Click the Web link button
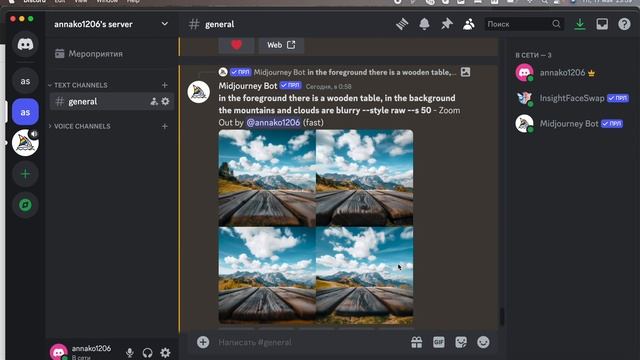Screen dimensions: 640x360 [281, 45]
